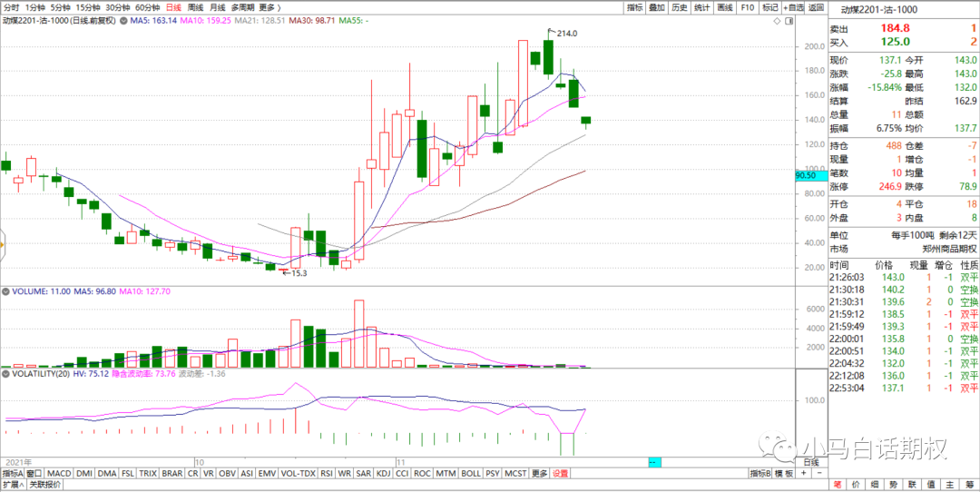Viewport: 980px width, 492px height.
Task: Expand the 扩展 panel at bottom left
Action: (x=11, y=485)
